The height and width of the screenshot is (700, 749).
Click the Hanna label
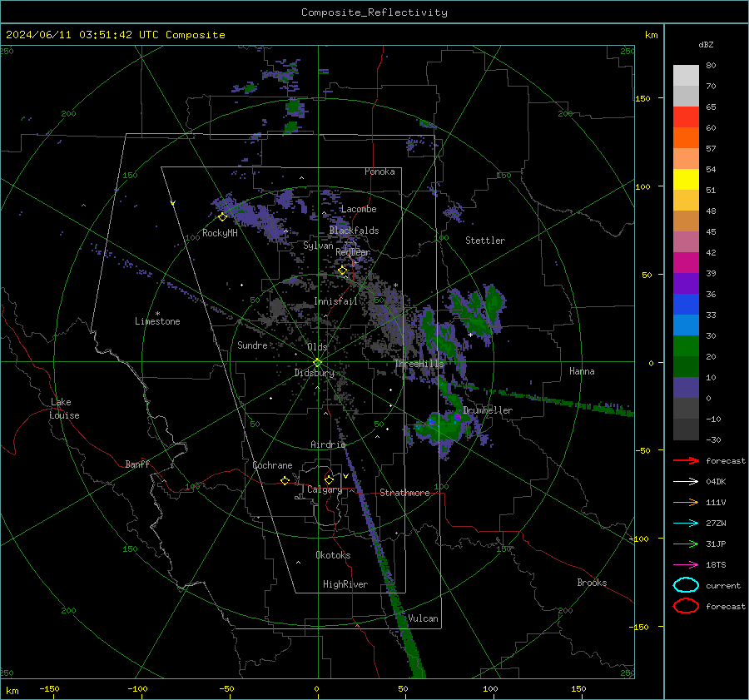click(x=582, y=371)
